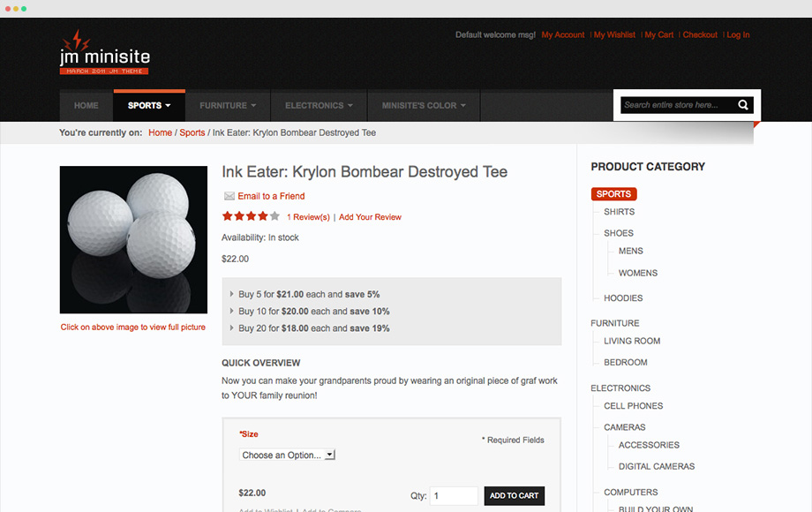Click the $22.00 price below availability
Viewport: 812px width, 512px height.
[x=235, y=259]
